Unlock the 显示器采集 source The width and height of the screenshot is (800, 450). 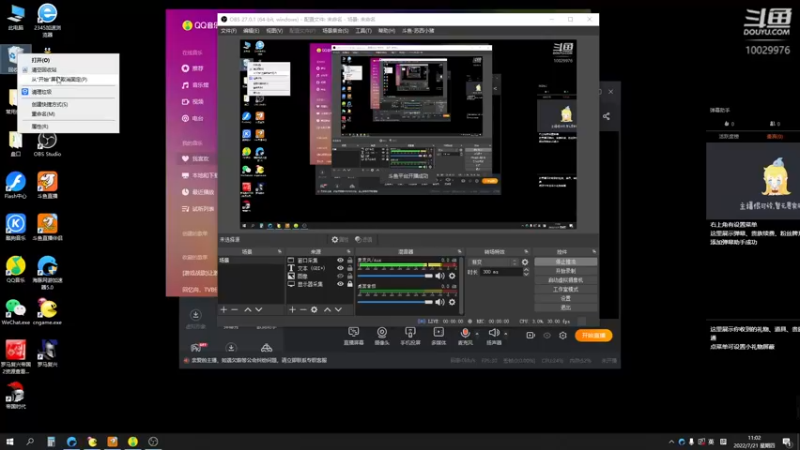[350, 284]
